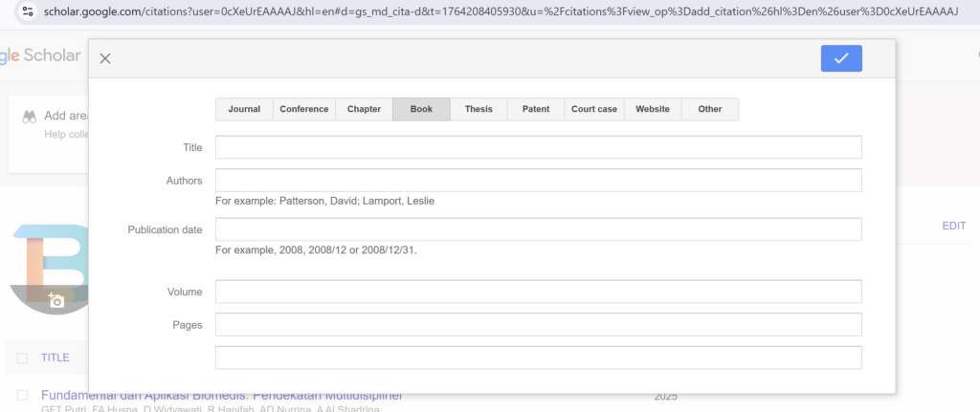
Task: Click the Volume input box
Action: (x=538, y=292)
